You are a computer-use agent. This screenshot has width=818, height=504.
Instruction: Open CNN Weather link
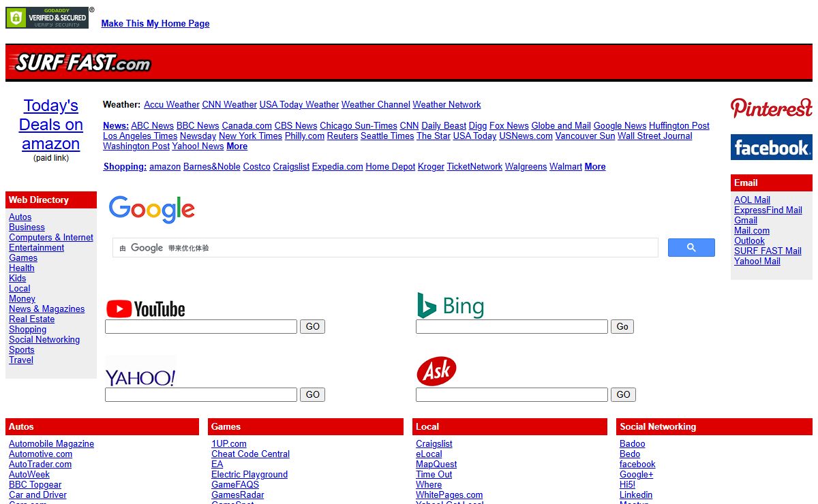230,105
